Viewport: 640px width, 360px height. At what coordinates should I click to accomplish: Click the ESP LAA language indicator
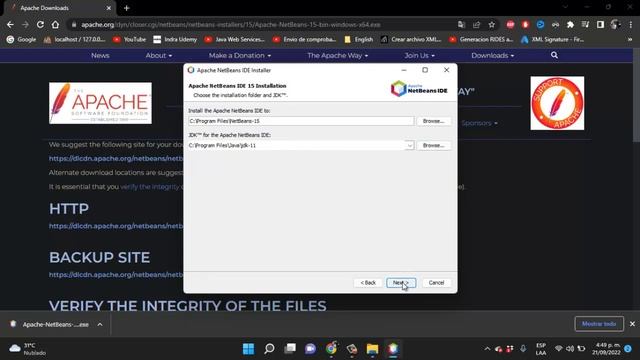click(x=541, y=349)
